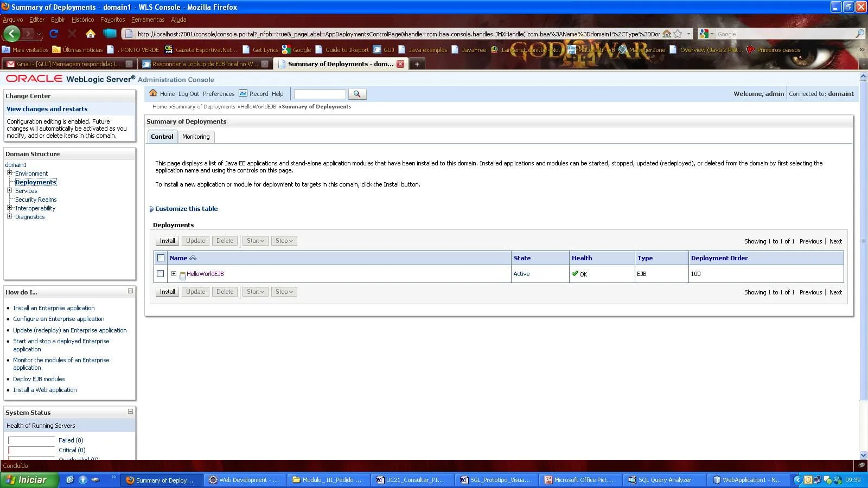This screenshot has height=488, width=868.
Task: Open the Histórico menu
Action: (82, 20)
